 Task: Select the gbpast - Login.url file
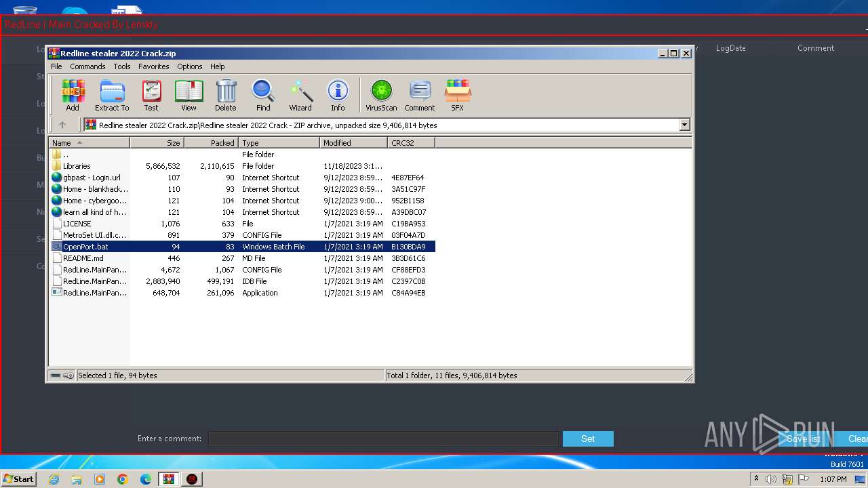pos(243,178)
